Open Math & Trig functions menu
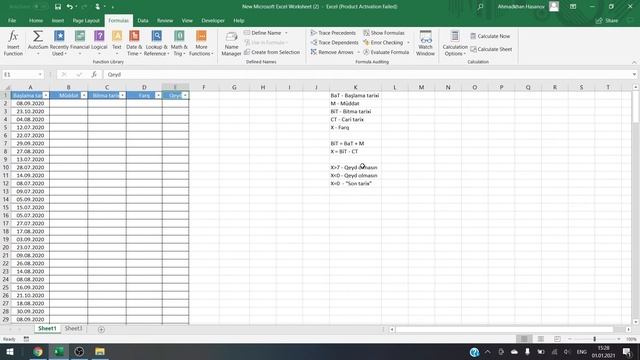 click(x=179, y=43)
